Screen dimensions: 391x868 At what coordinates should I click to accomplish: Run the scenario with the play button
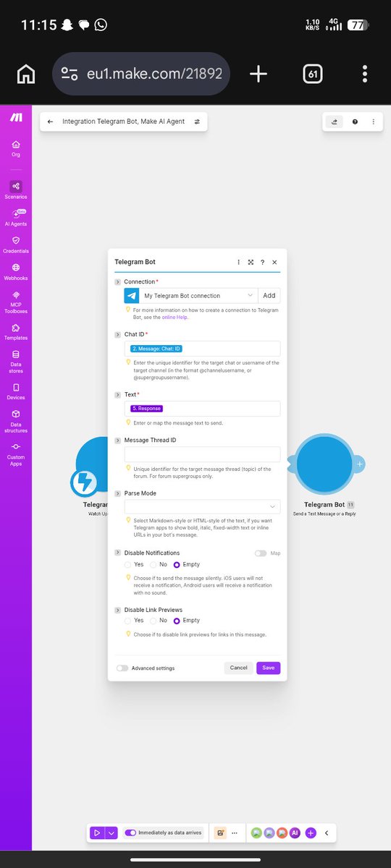[x=97, y=833]
